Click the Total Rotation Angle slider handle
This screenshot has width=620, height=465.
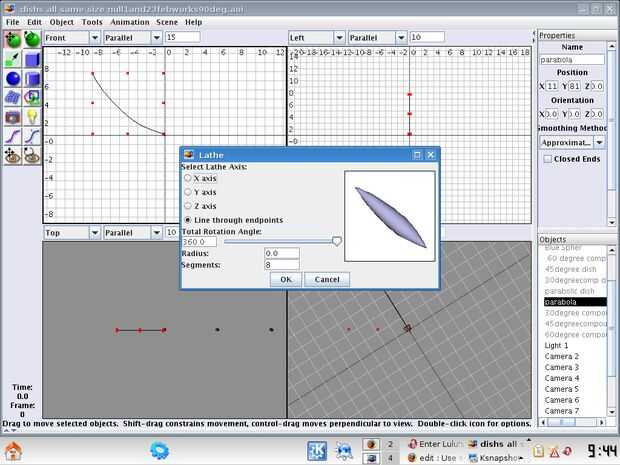pos(336,241)
